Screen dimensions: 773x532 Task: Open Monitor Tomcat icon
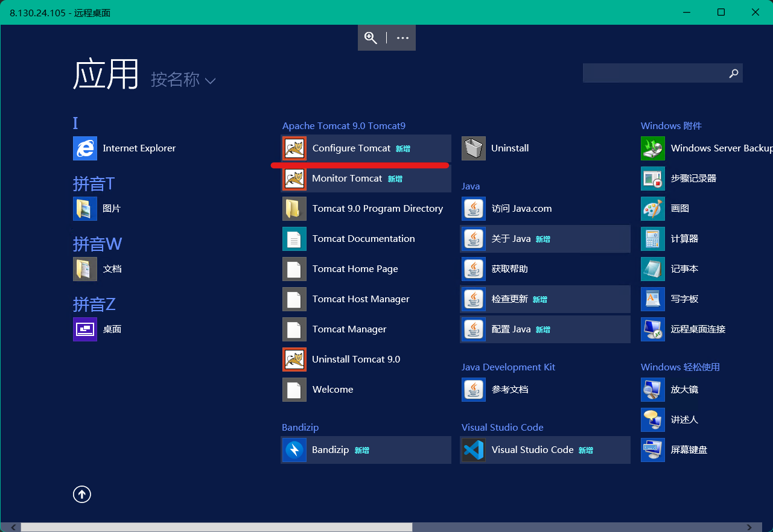pos(294,179)
